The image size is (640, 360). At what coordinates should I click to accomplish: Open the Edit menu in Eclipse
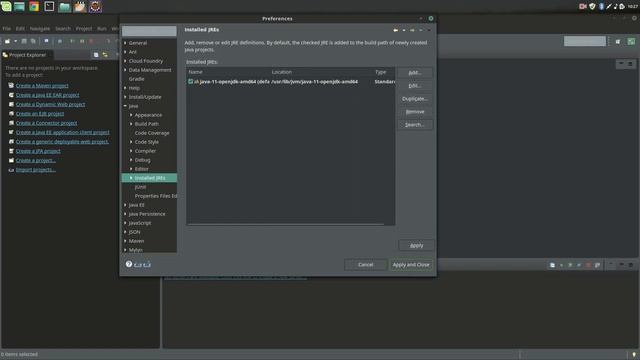(x=20, y=29)
